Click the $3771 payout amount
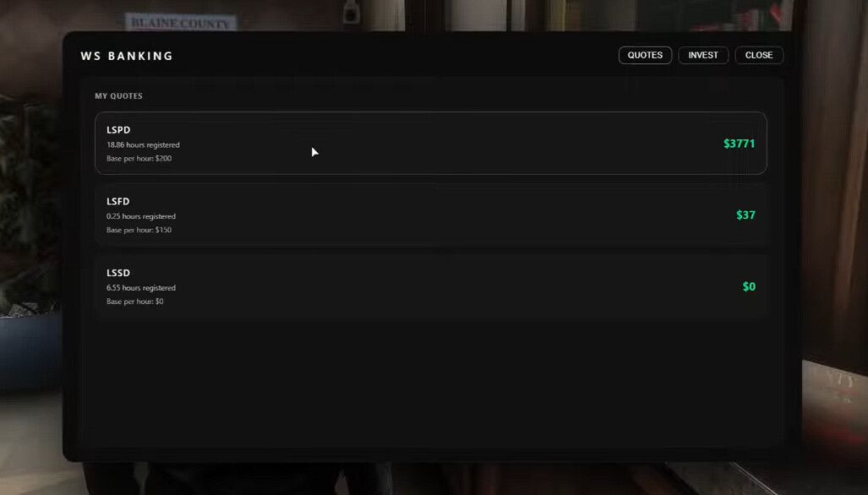Screen dimensions: 868x495 point(739,144)
